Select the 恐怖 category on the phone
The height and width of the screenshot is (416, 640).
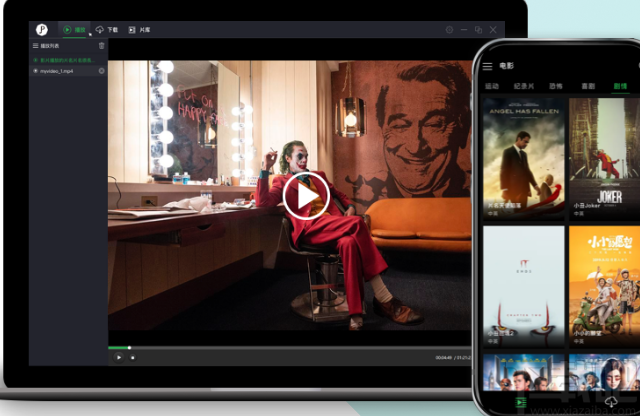click(556, 87)
